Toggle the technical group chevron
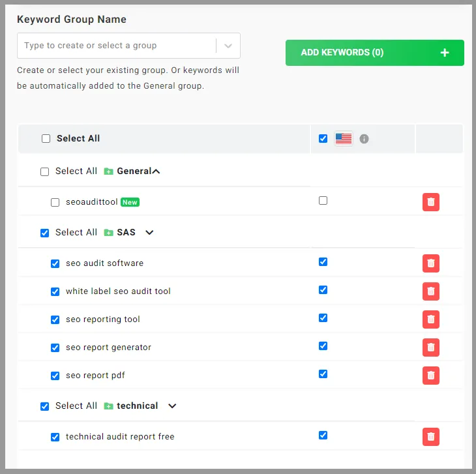The image size is (476, 474). tap(172, 406)
